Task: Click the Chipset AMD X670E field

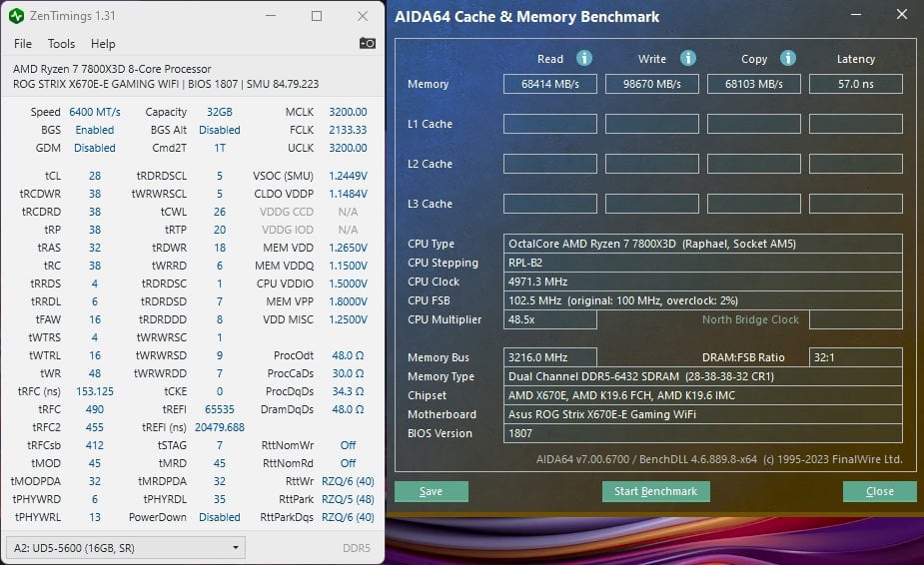Action: (703, 395)
